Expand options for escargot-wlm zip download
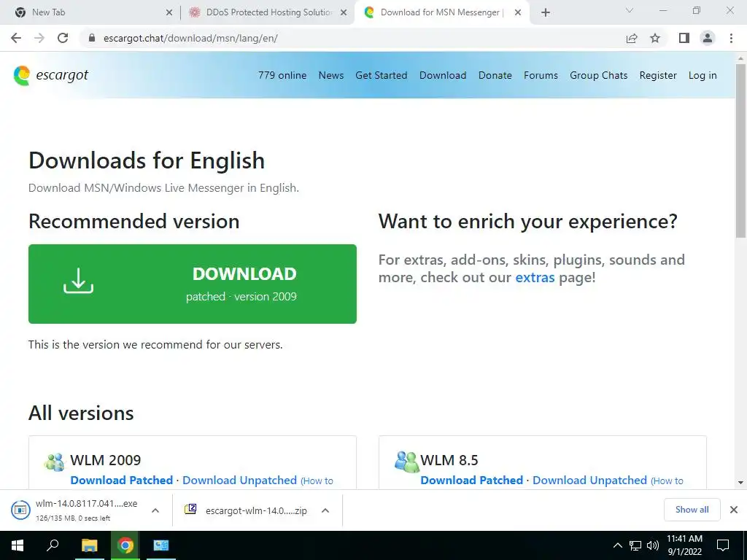Screen dimensions: 747x560 click(x=325, y=510)
